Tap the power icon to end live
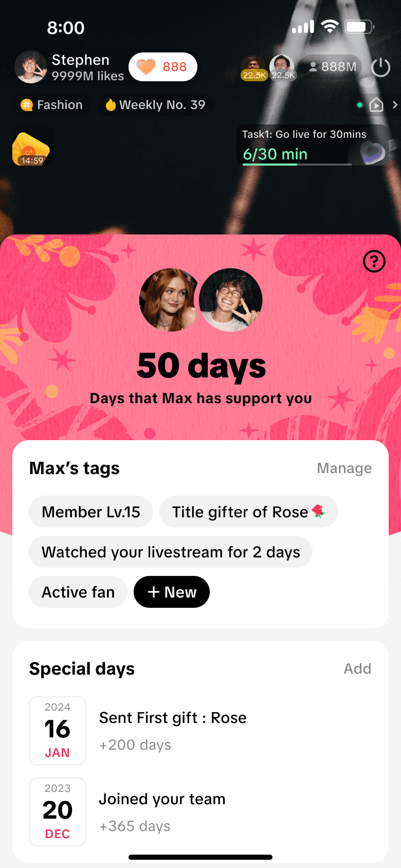Viewport: 401px width, 868px height. click(381, 67)
